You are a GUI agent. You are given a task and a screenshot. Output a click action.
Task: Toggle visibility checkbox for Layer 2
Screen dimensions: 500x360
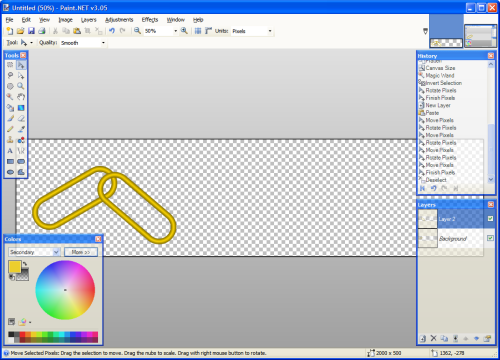point(490,219)
